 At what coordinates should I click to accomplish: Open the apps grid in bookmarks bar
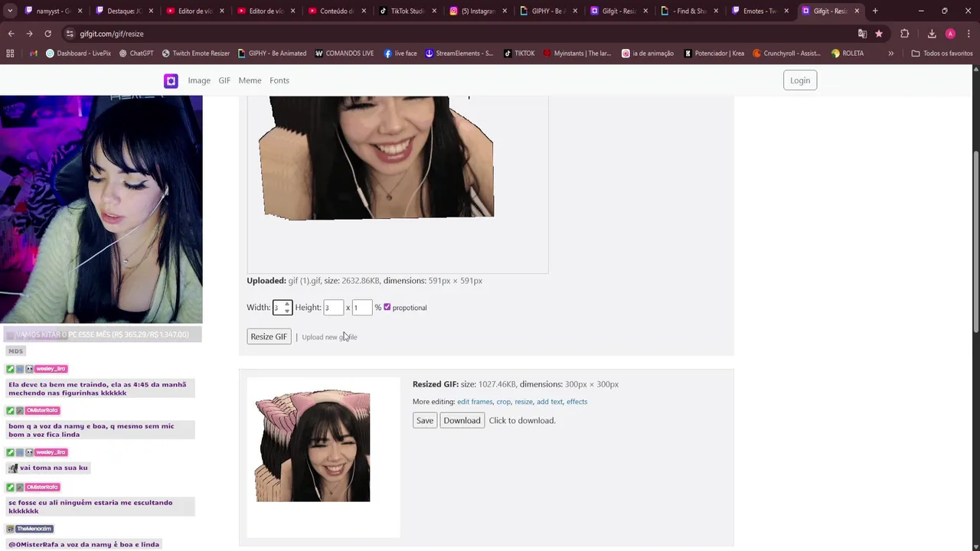[x=10, y=54]
